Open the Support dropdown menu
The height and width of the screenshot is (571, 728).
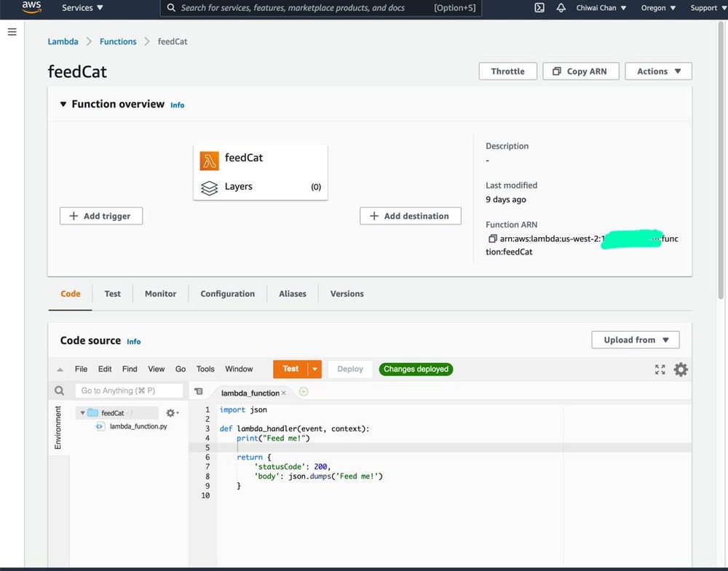708,7
